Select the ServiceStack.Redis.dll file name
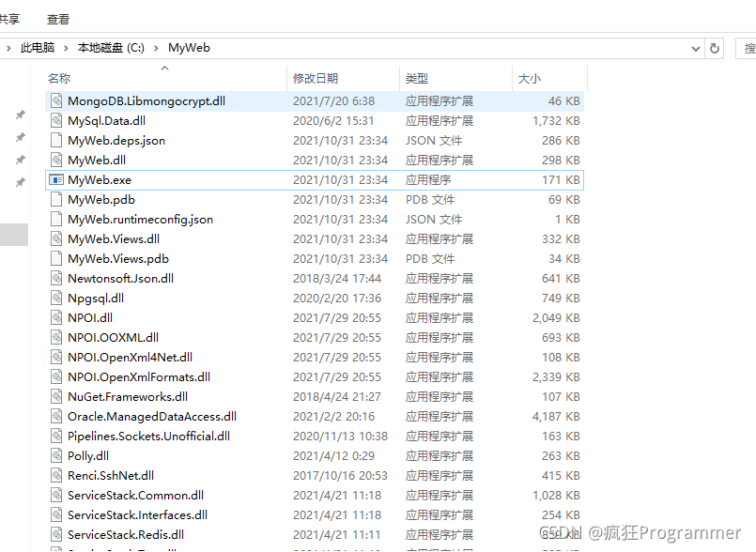The height and width of the screenshot is (552, 756). click(x=125, y=534)
